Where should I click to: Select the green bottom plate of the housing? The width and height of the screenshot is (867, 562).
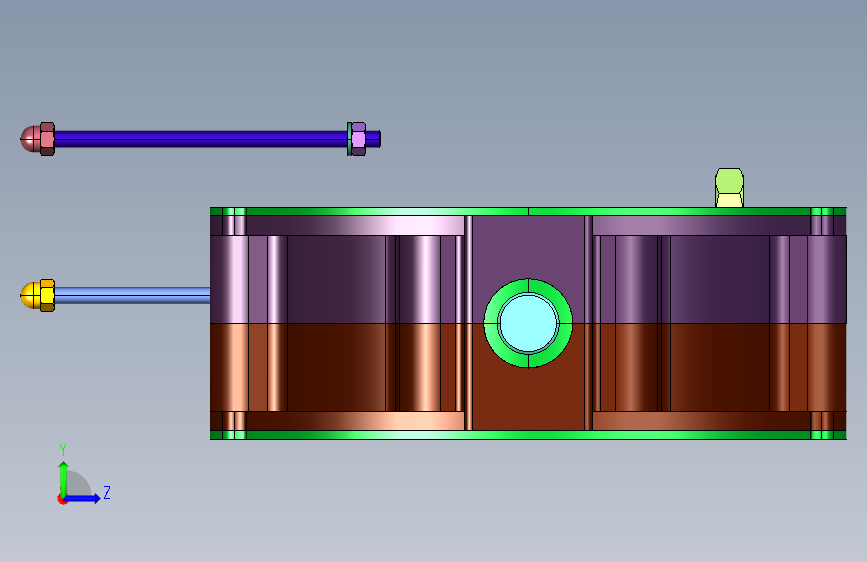(x=528, y=435)
